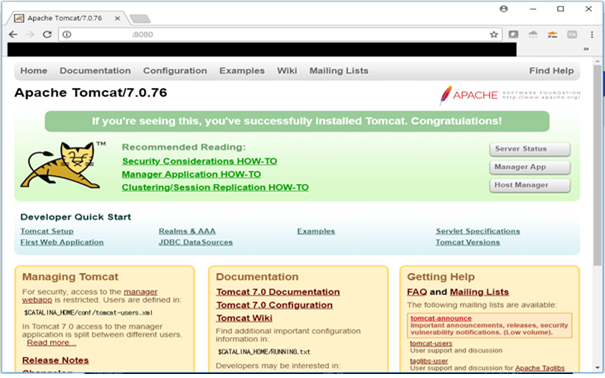Show hidden bookmarks with the double chevron
This screenshot has height=378, width=605.
(586, 49)
